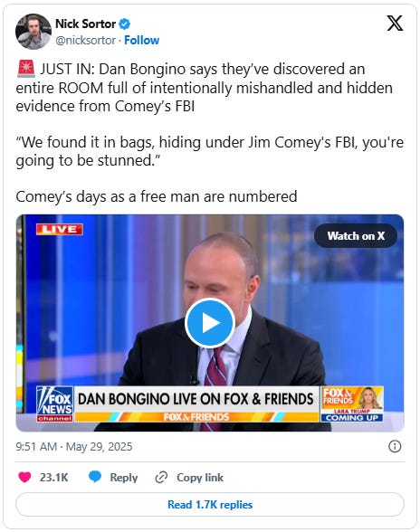This screenshot has height=532, width=420.
Task: Click the info circle icon
Action: (395, 446)
